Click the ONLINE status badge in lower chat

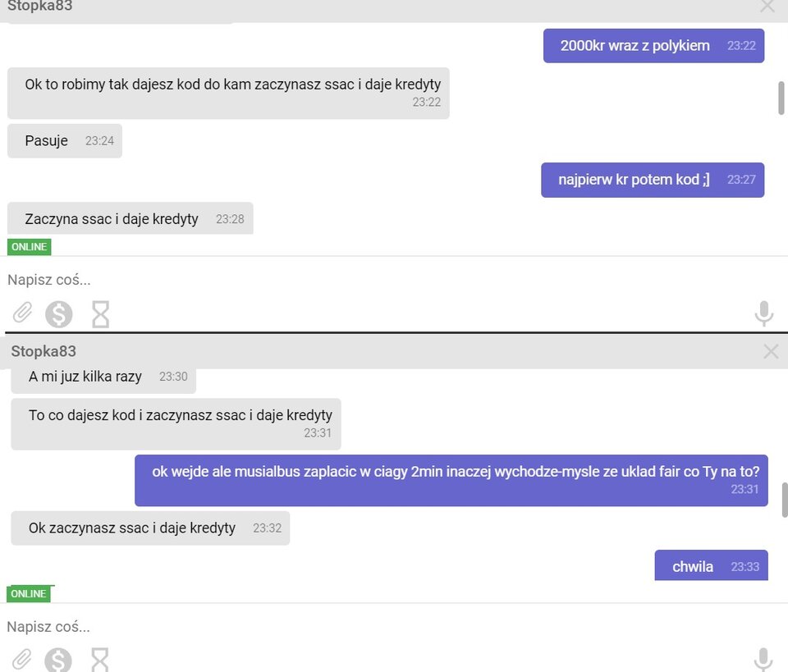[30, 593]
